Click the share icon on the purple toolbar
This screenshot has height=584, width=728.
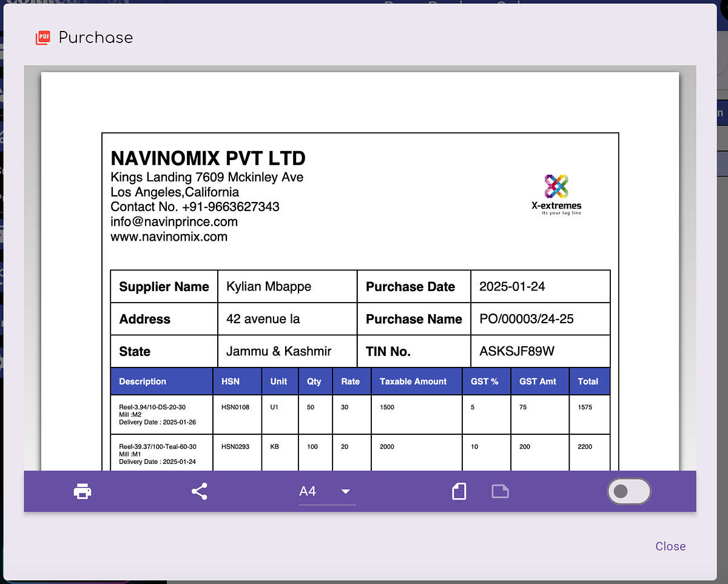click(x=199, y=491)
